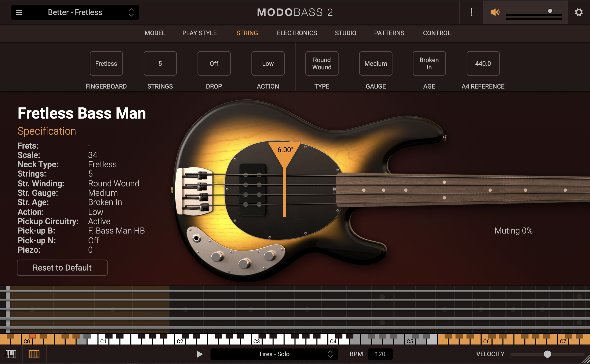
Task: Edit the BPM value field showing 120
Action: tap(380, 354)
